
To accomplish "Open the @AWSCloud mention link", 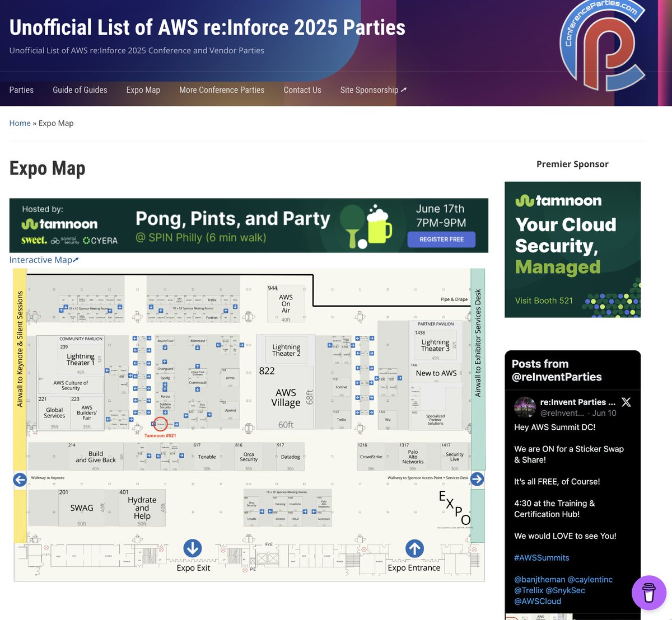I will (x=538, y=601).
